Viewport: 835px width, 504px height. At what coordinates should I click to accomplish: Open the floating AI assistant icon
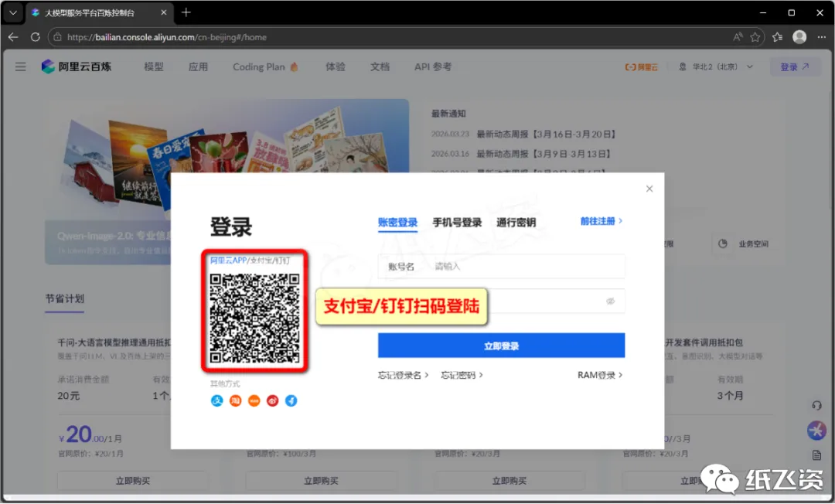click(817, 430)
